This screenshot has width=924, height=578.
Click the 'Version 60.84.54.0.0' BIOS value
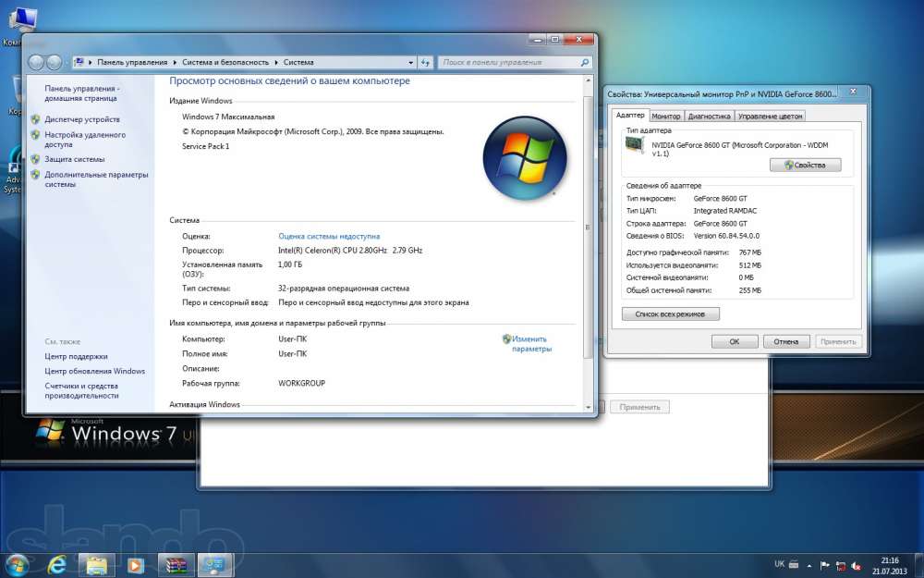pos(726,236)
